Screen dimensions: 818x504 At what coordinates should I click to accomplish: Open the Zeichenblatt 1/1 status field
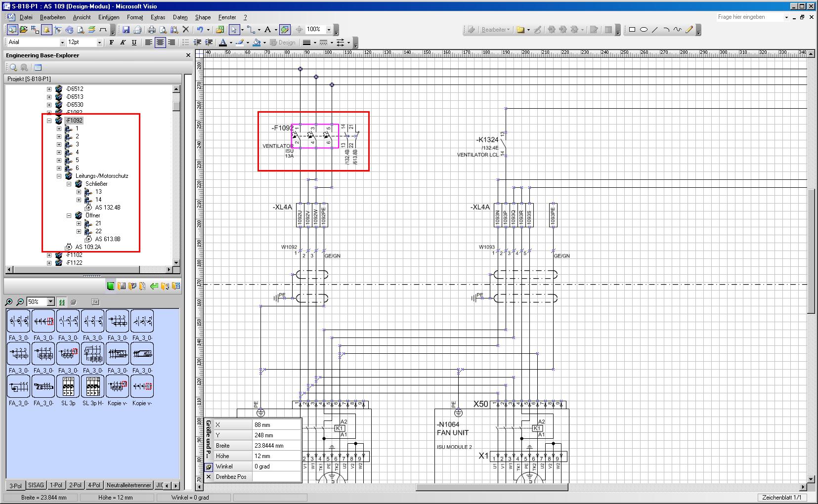point(781,498)
